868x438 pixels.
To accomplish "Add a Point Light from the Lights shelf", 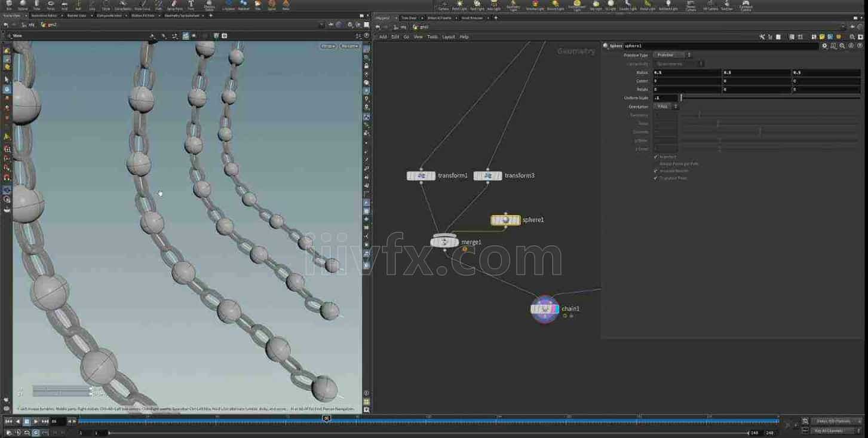I will (x=459, y=5).
